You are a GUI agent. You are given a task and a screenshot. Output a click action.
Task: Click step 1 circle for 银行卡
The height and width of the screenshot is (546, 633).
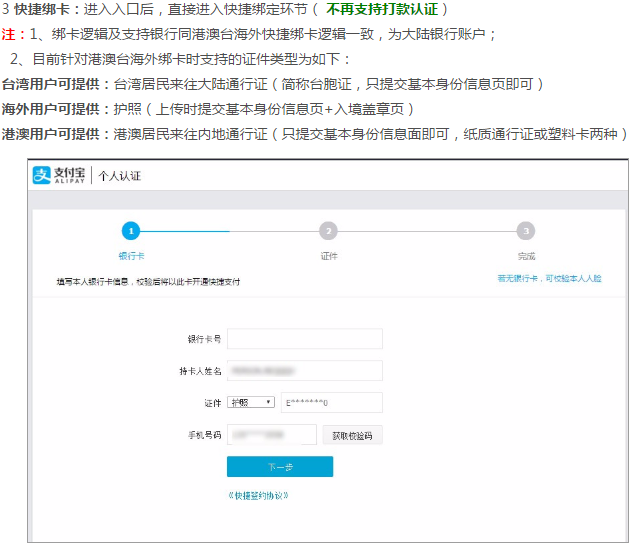(x=130, y=231)
